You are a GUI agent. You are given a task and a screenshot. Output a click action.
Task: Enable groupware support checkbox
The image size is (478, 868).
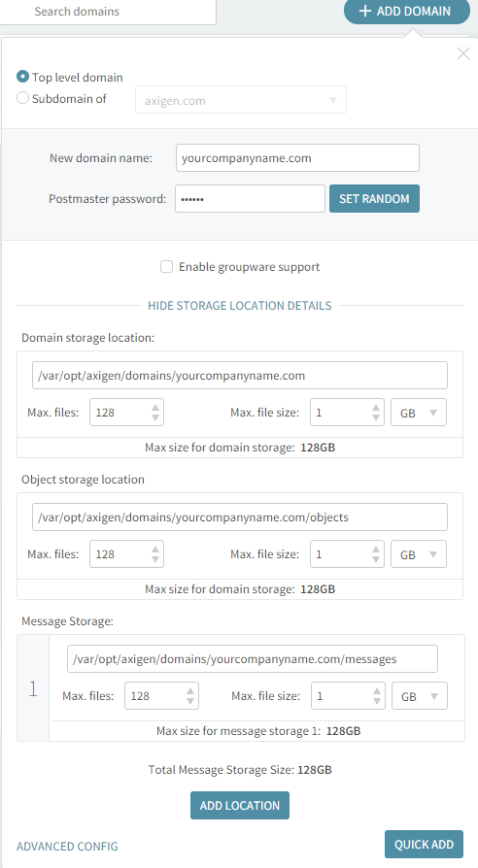click(166, 267)
